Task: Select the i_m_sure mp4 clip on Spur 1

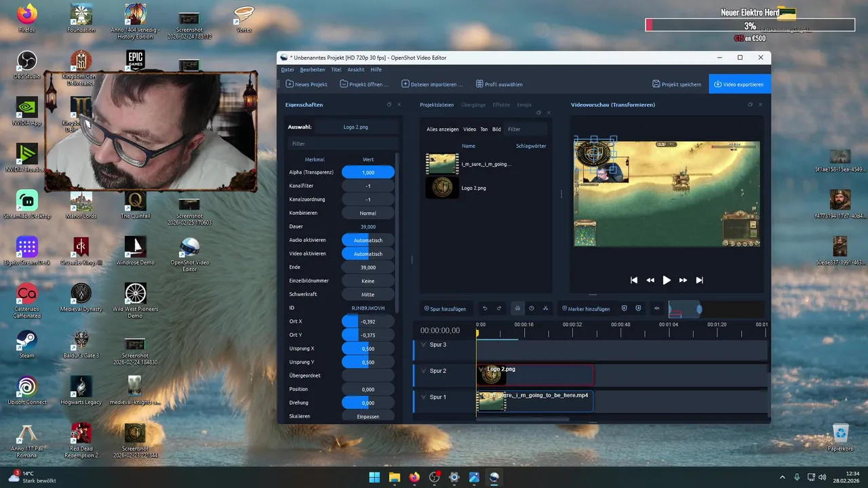Action: tap(535, 401)
